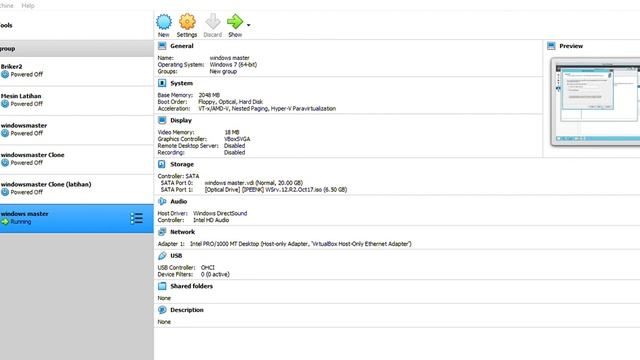Click the Network section icon
640x360 pixels.
(162, 232)
